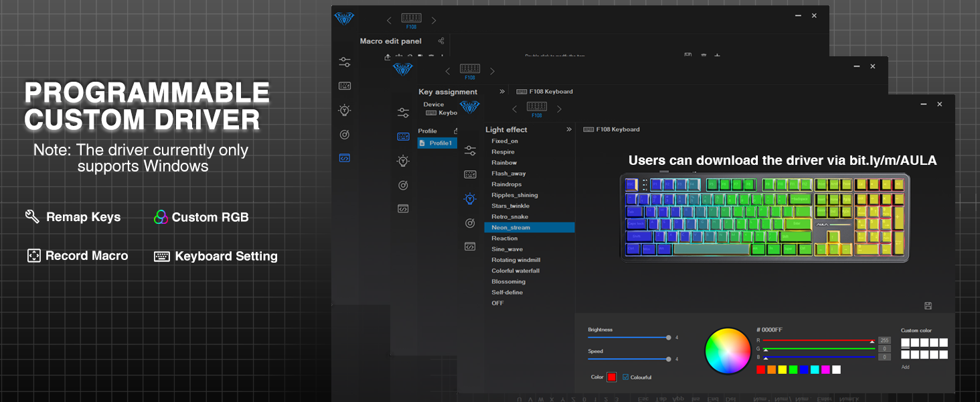
Task: Select the OFF light effect option
Action: (x=497, y=303)
